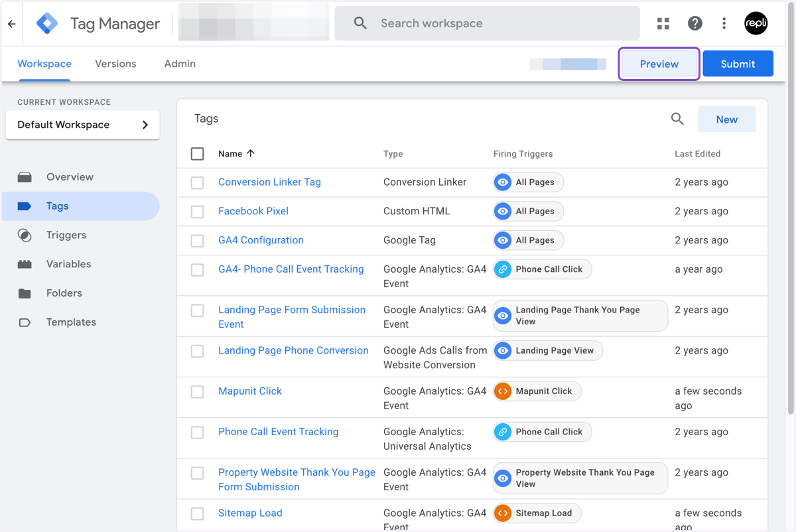Check the GA4 Configuration checkbox

198,241
